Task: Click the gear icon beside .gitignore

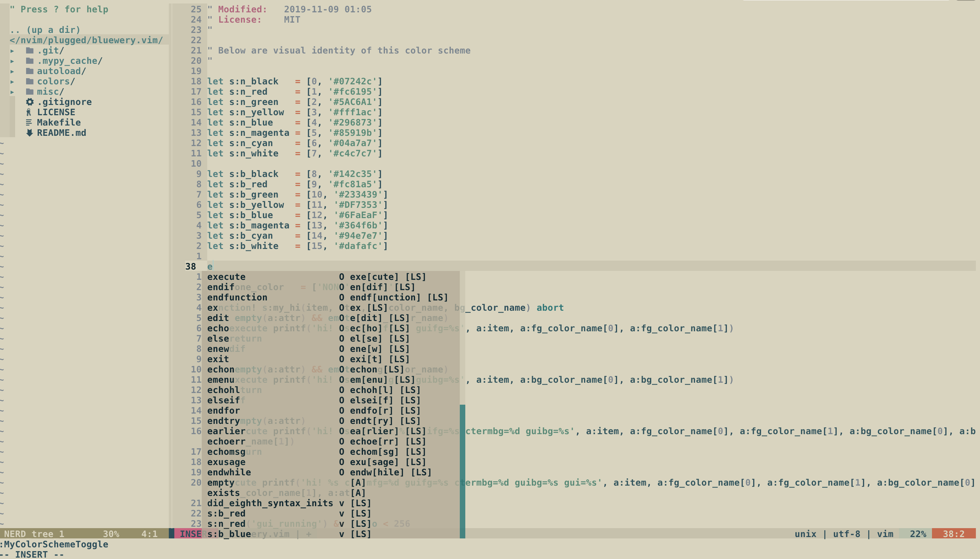Action: (30, 102)
